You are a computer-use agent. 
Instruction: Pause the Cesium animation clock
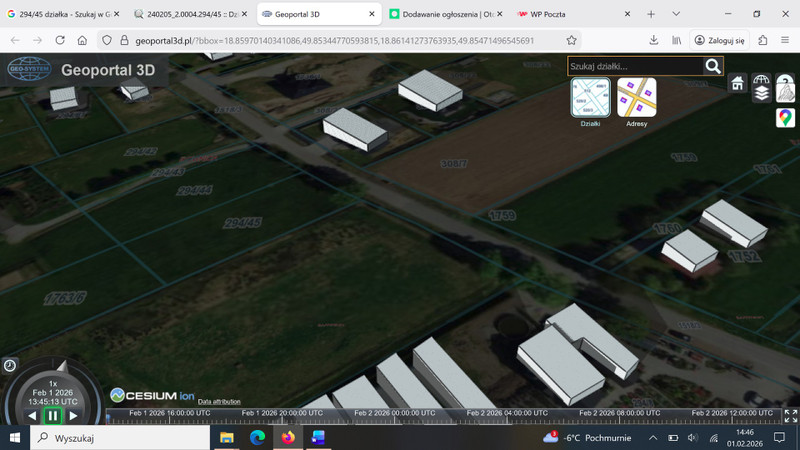point(52,415)
